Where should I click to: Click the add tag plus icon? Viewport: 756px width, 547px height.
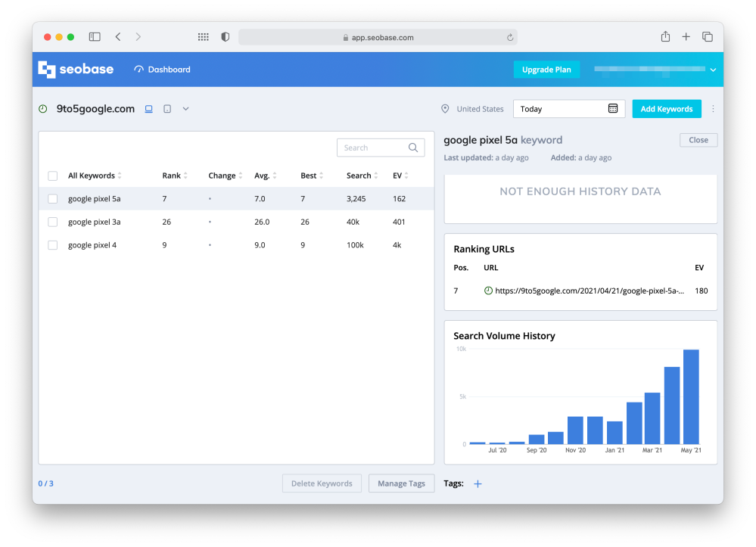(478, 484)
